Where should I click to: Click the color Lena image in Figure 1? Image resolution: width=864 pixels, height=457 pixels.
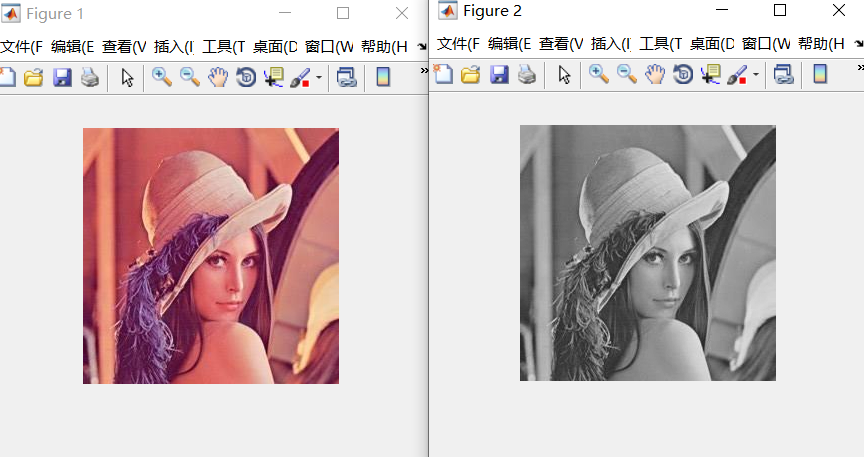pyautogui.click(x=211, y=256)
